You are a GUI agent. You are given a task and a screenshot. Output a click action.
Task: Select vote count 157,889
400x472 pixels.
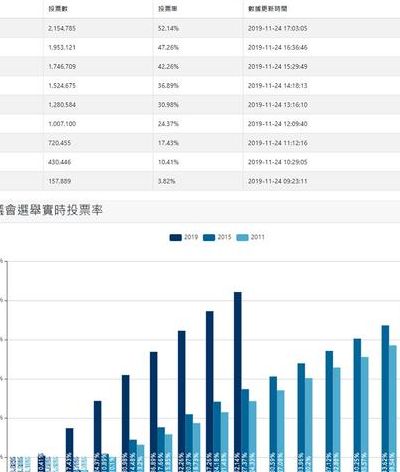(60, 181)
